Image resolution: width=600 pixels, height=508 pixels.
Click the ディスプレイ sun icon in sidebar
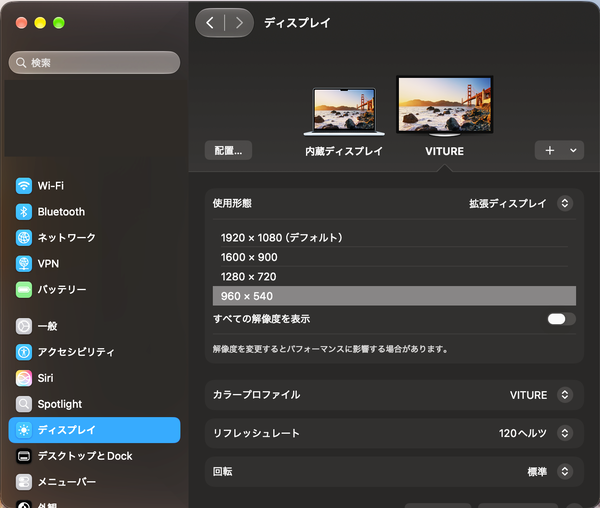pyautogui.click(x=24, y=430)
